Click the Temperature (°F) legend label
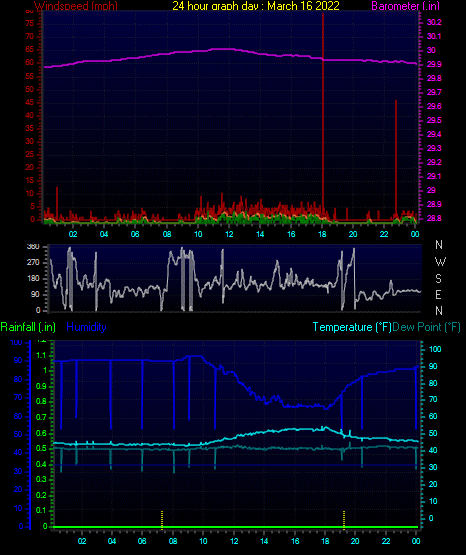The width and height of the screenshot is (466, 555). (352, 327)
